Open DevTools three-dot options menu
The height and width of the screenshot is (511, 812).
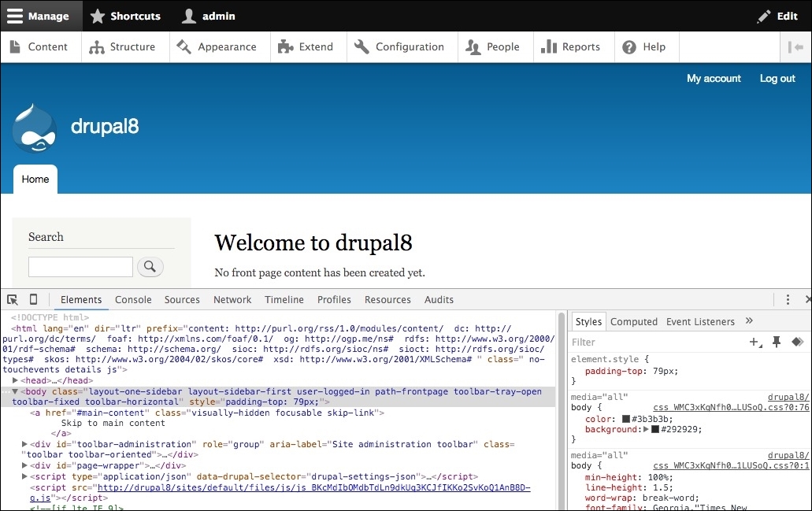click(x=788, y=300)
